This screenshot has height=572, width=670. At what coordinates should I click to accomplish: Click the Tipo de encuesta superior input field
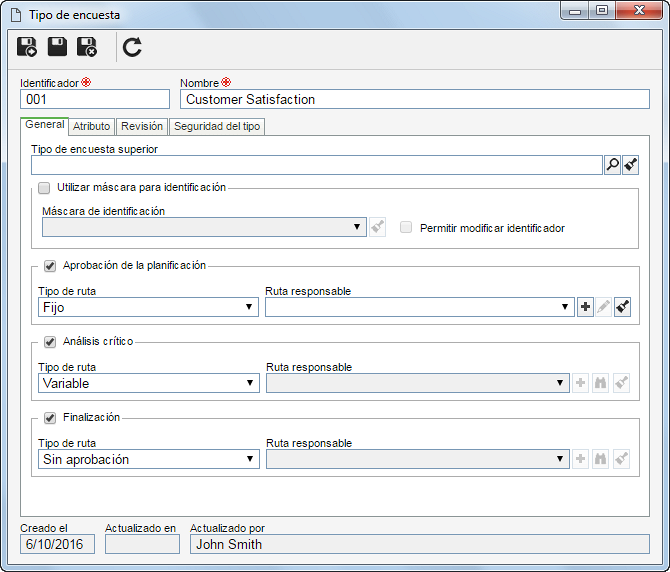(x=317, y=165)
